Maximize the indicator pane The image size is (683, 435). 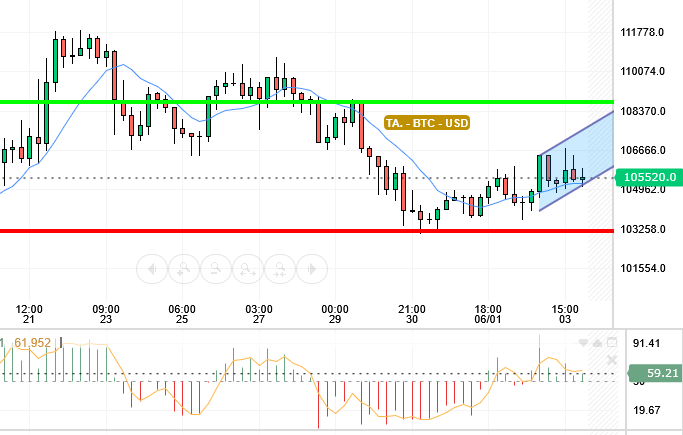pos(612,343)
